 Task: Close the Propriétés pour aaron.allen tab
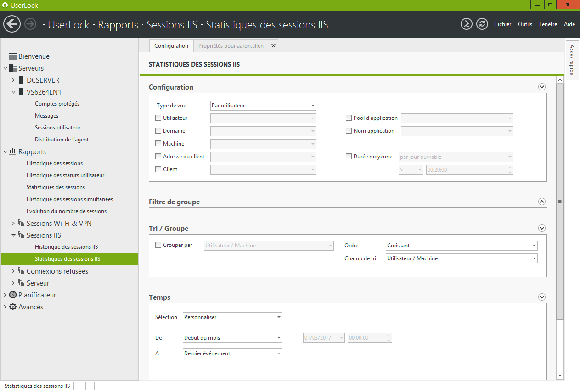tap(273, 46)
